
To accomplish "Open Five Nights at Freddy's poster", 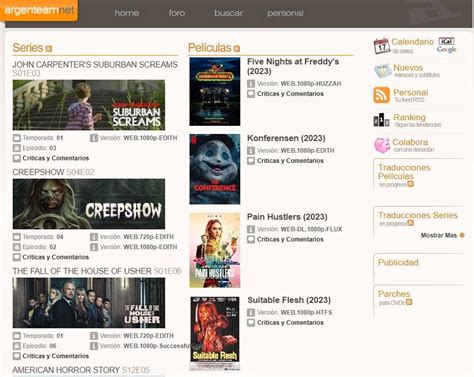I will (x=215, y=92).
